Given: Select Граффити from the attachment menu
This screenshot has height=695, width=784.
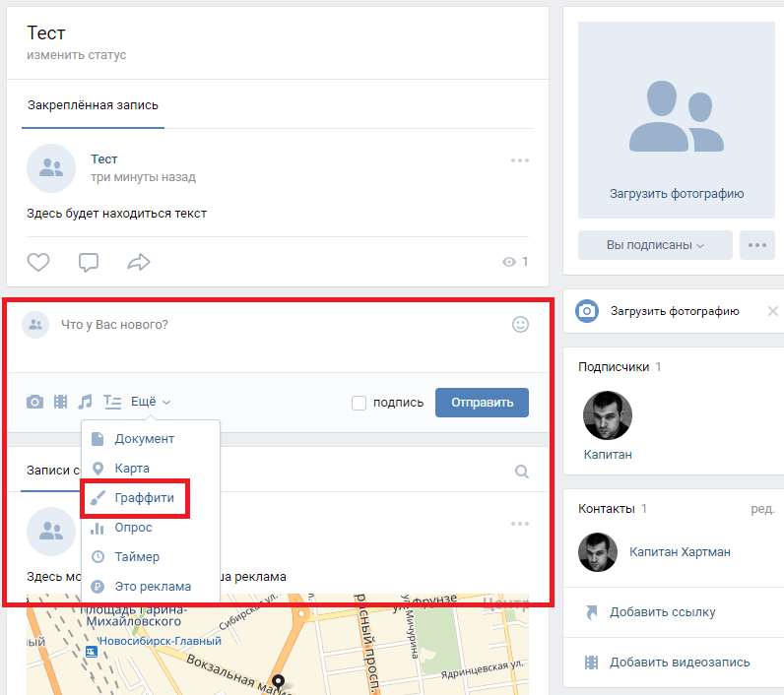Looking at the screenshot, I should [144, 498].
